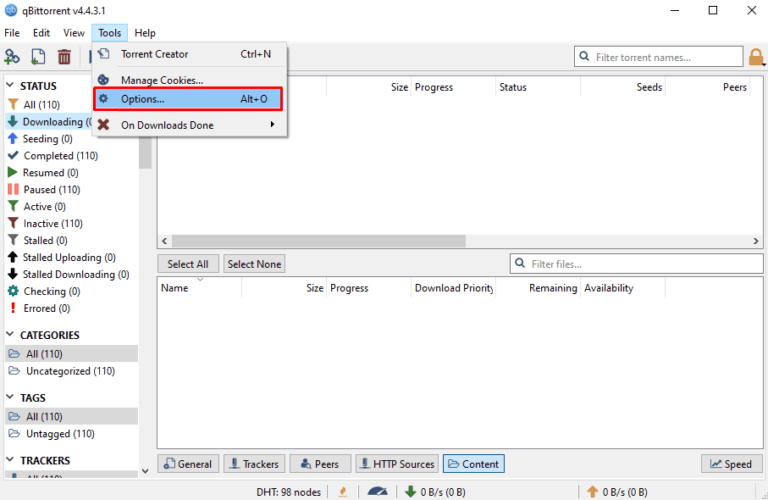Click the green download speed arrow icon
This screenshot has width=768, height=500.
410,491
